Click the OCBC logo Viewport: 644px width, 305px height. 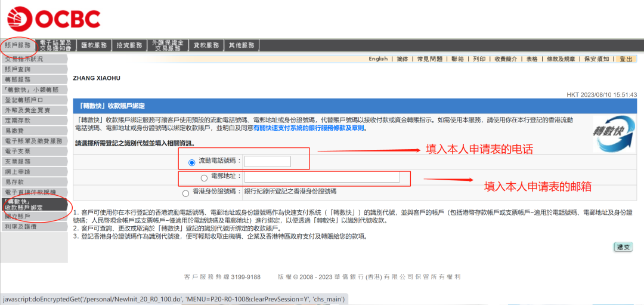[54, 19]
